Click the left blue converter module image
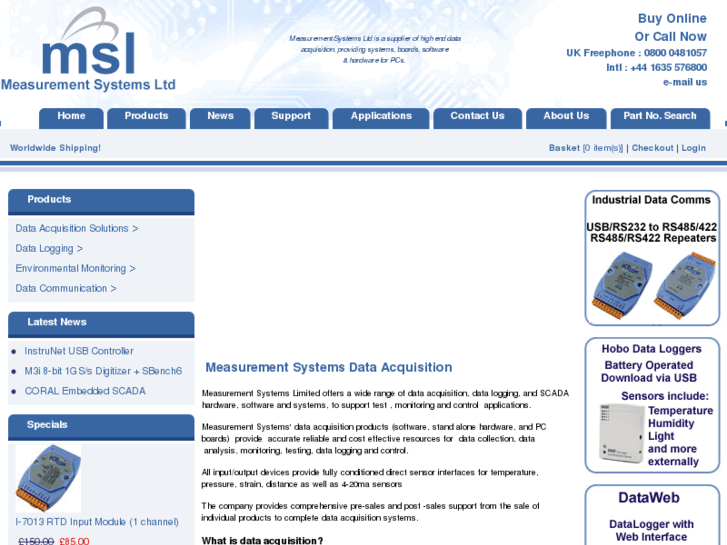 [x=622, y=285]
